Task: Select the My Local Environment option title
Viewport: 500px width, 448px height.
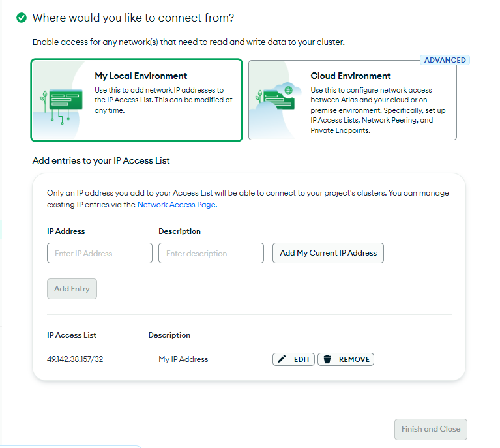Action: pyautogui.click(x=141, y=76)
